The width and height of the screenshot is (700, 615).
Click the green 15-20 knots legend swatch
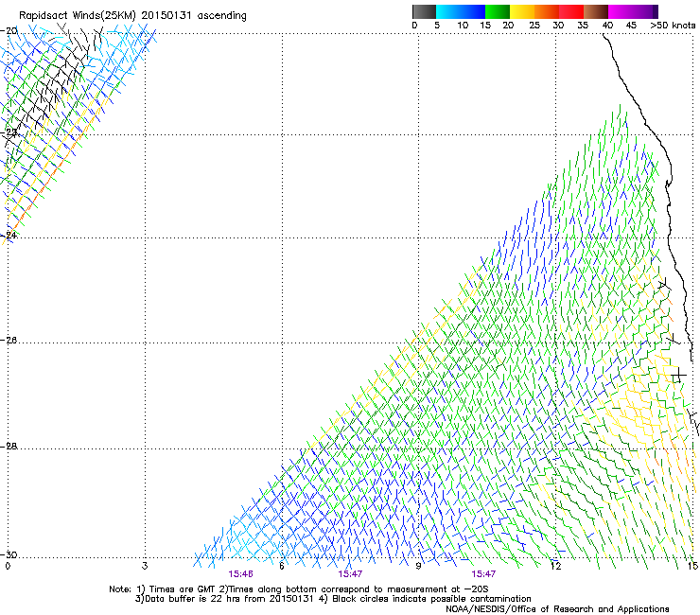[x=498, y=11]
